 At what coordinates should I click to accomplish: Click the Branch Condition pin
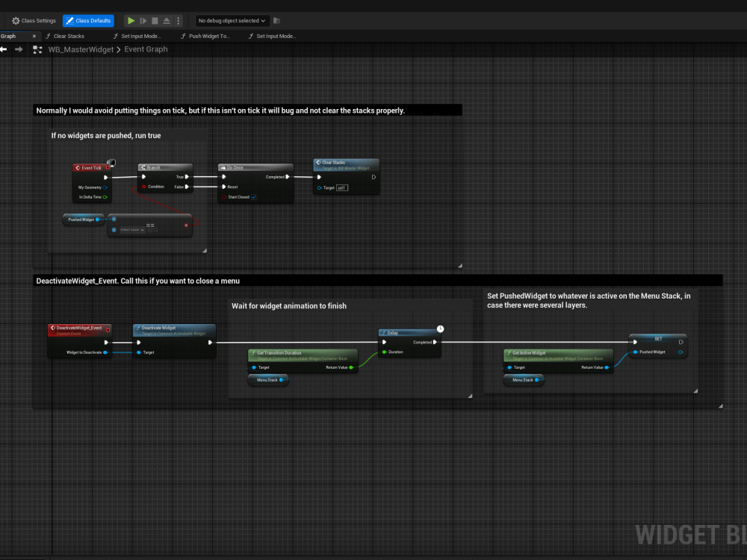(144, 187)
